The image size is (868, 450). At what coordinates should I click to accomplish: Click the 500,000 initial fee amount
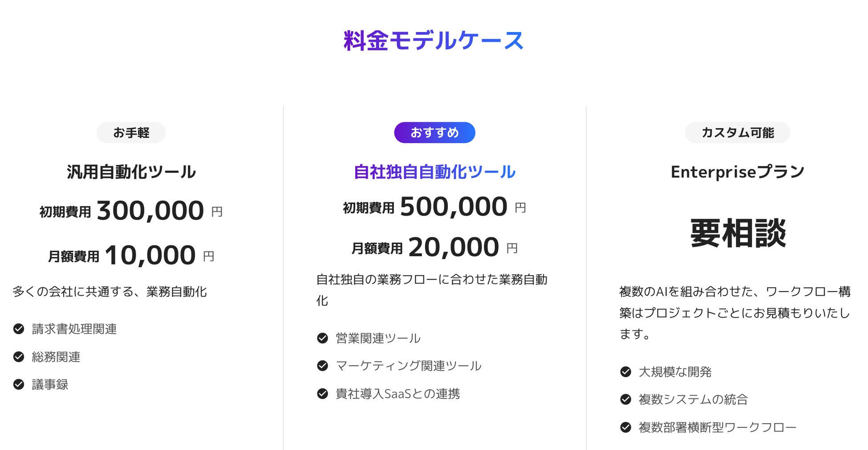click(x=453, y=207)
